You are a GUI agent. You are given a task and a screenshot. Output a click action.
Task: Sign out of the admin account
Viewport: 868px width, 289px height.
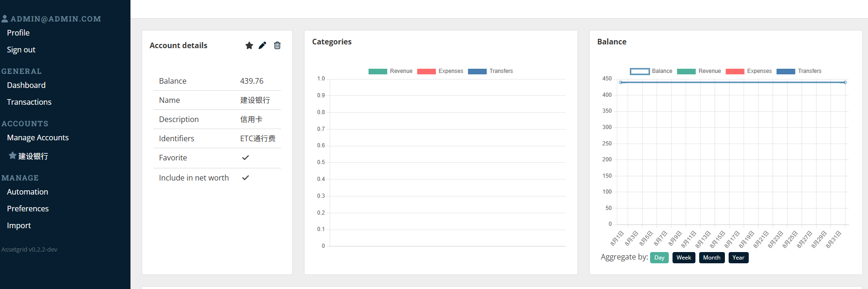click(21, 50)
